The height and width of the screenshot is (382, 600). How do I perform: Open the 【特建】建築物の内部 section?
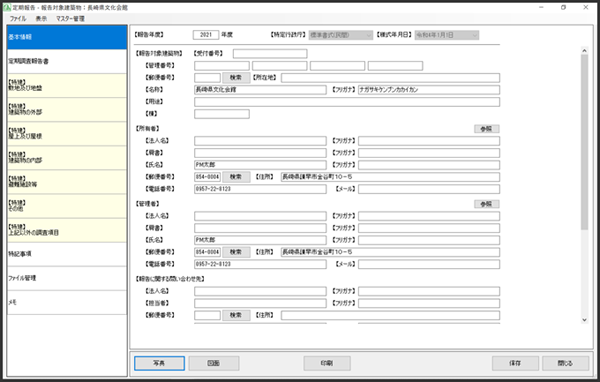67,158
